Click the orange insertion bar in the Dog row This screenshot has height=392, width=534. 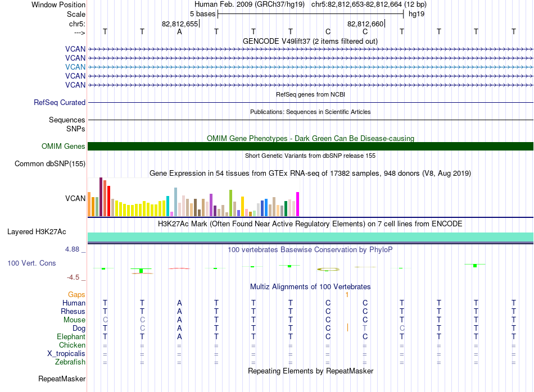pos(347,327)
